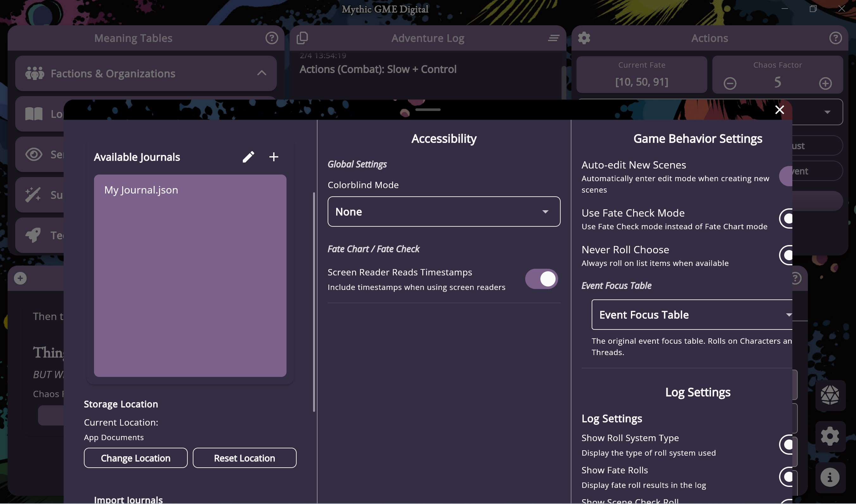Image resolution: width=856 pixels, height=504 pixels.
Task: Collapse the Factions & Organizations section
Action: point(261,73)
